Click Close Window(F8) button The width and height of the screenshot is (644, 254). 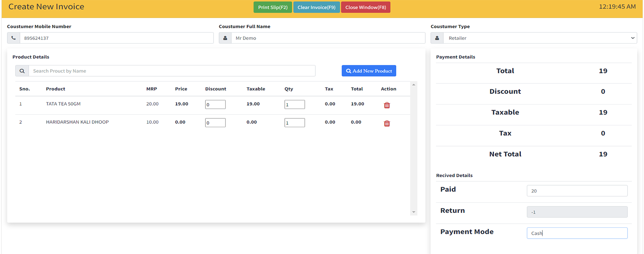point(366,7)
